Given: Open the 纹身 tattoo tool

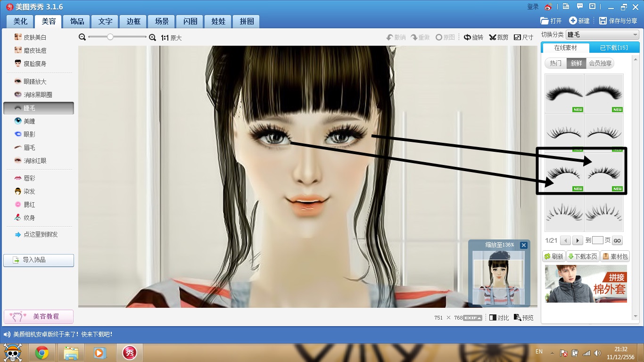Looking at the screenshot, I should pyautogui.click(x=25, y=218).
